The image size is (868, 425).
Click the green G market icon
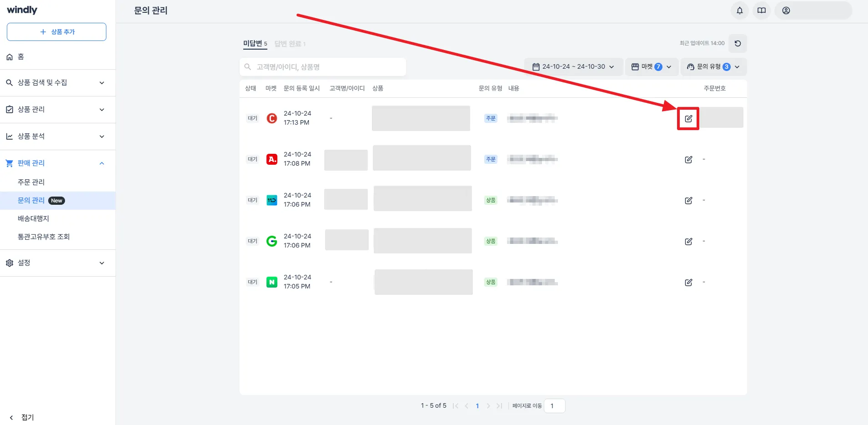point(272,241)
